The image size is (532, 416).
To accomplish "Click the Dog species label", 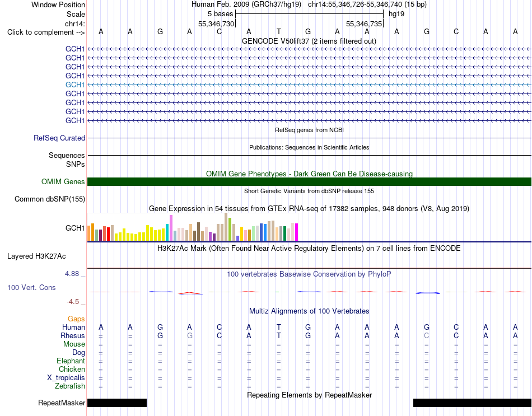I will 78,353.
